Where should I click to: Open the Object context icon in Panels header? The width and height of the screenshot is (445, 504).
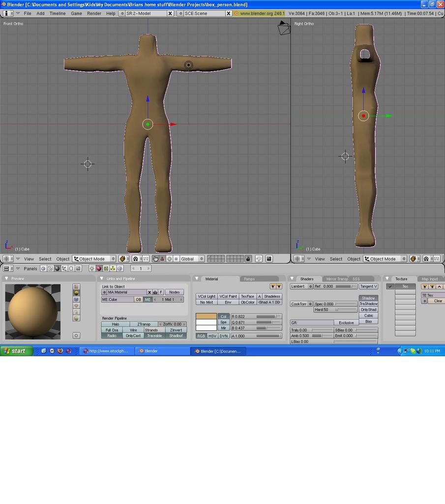tap(64, 269)
